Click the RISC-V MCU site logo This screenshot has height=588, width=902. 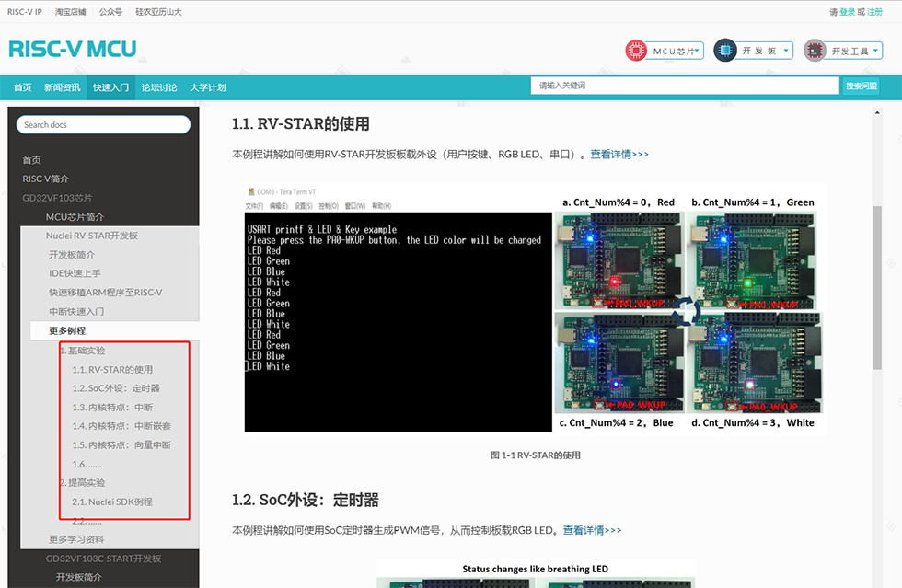pyautogui.click(x=73, y=50)
